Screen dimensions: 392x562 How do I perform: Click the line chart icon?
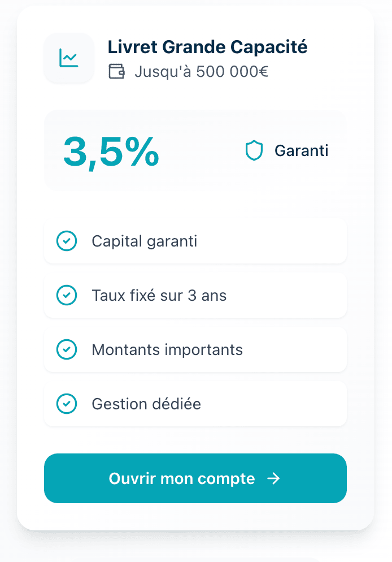point(69,58)
